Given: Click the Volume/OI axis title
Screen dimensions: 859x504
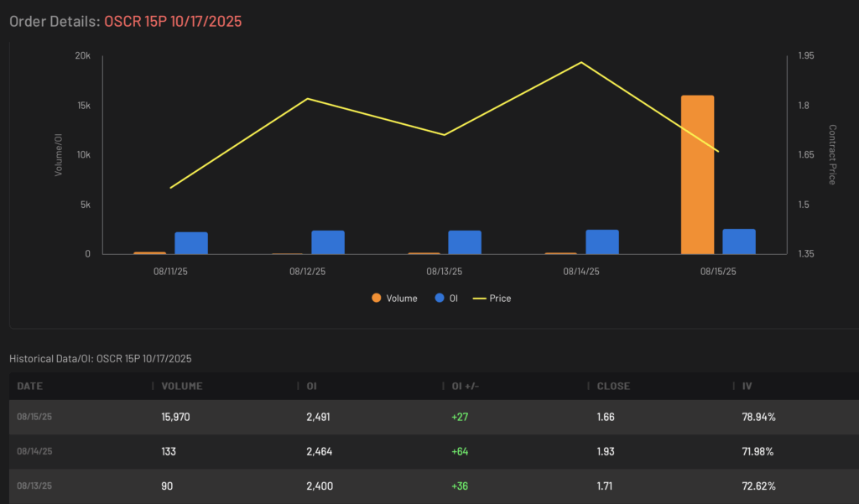Looking at the screenshot, I should tap(59, 154).
